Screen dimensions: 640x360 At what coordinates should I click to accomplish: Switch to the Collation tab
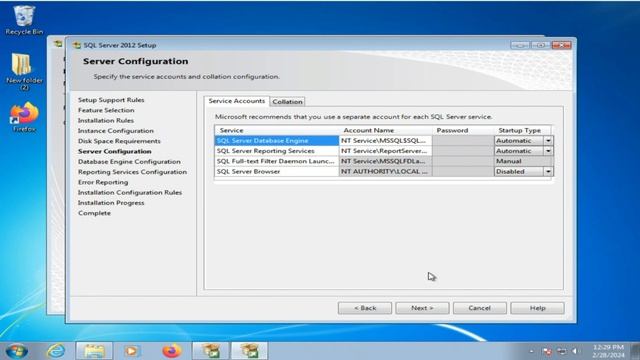pyautogui.click(x=287, y=102)
